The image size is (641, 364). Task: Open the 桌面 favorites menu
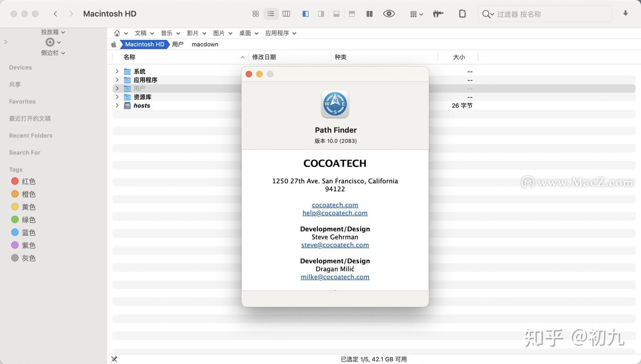click(249, 33)
